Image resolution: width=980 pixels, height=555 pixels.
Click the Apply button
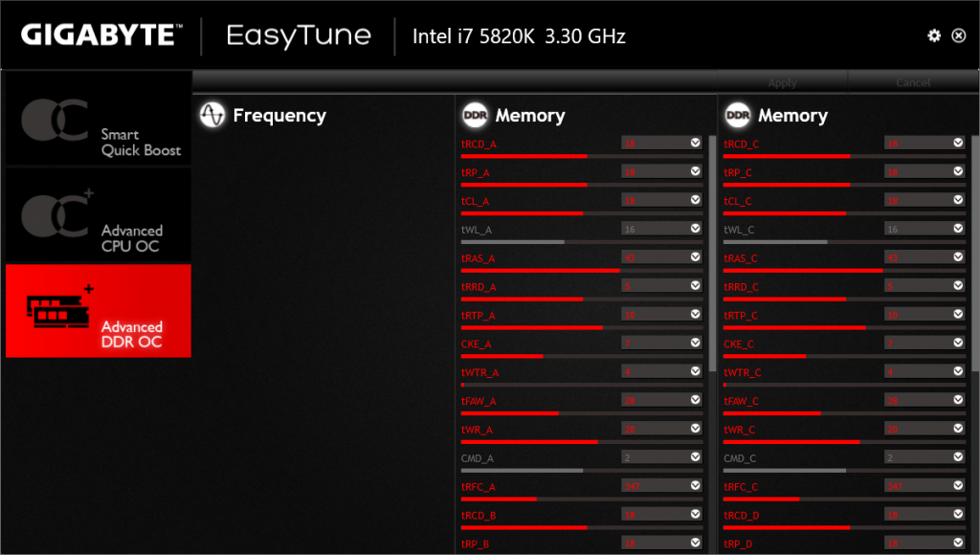tap(782, 82)
